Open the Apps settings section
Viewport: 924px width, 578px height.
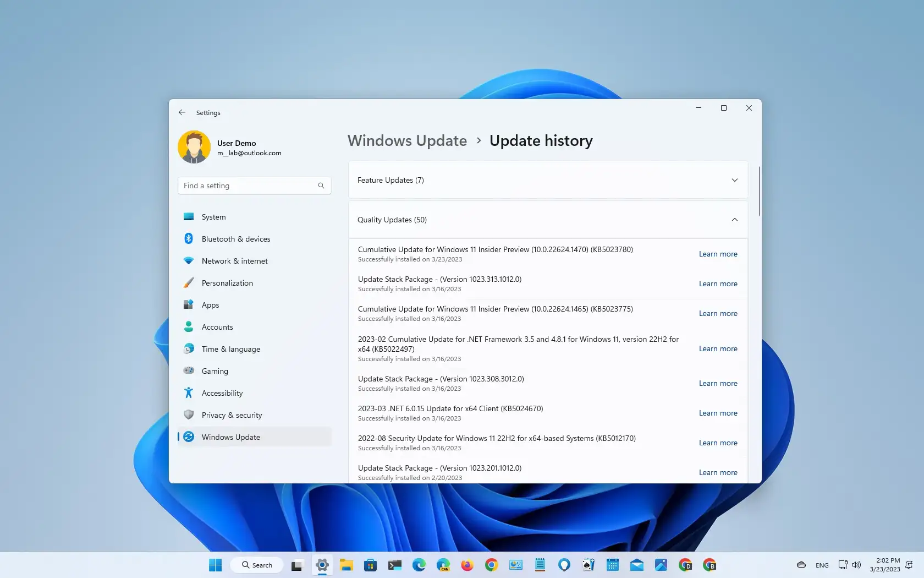tap(255, 305)
